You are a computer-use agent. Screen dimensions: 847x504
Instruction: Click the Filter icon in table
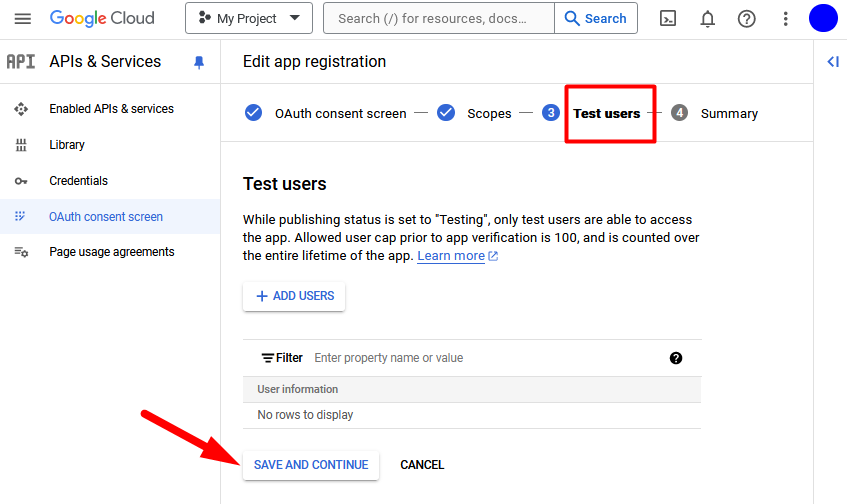[x=267, y=358]
